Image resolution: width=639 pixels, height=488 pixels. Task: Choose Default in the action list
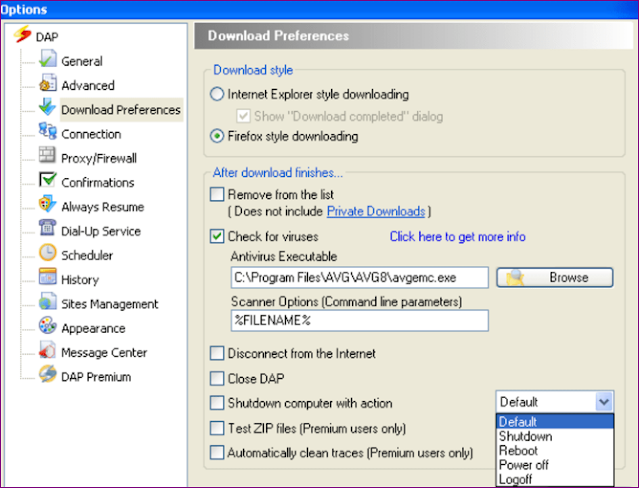pos(555,422)
